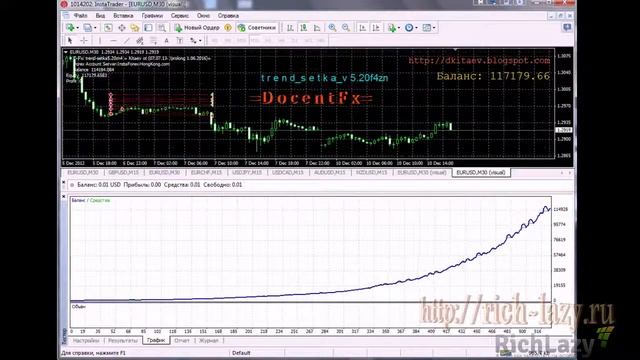Expand the Profiles dropdown arrow
This screenshot has height=360, width=640.
click(95, 28)
